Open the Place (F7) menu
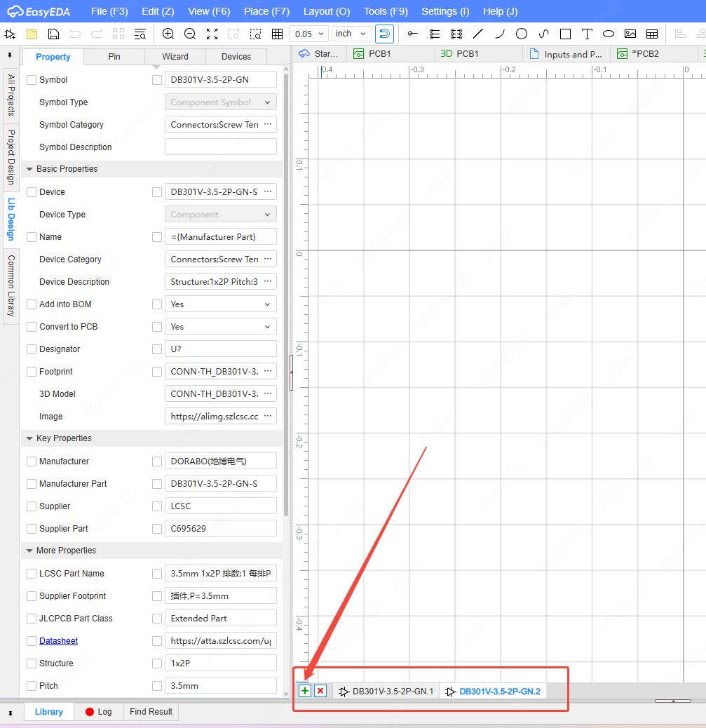The image size is (706, 728). (x=266, y=11)
